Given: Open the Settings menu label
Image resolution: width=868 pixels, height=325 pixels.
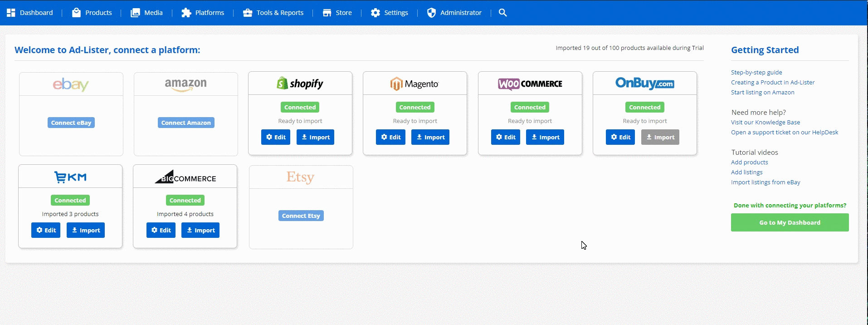Looking at the screenshot, I should (396, 13).
